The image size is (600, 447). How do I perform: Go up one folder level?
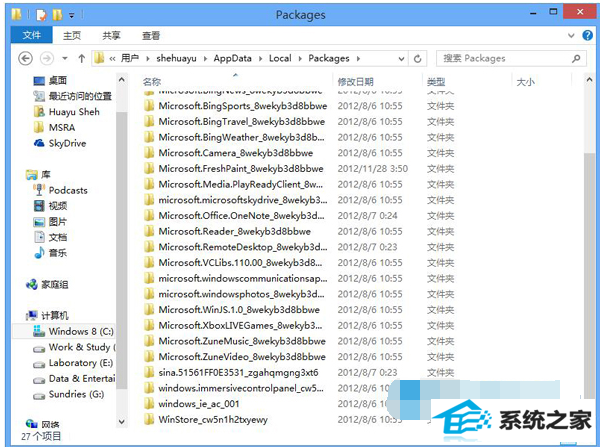(81, 59)
